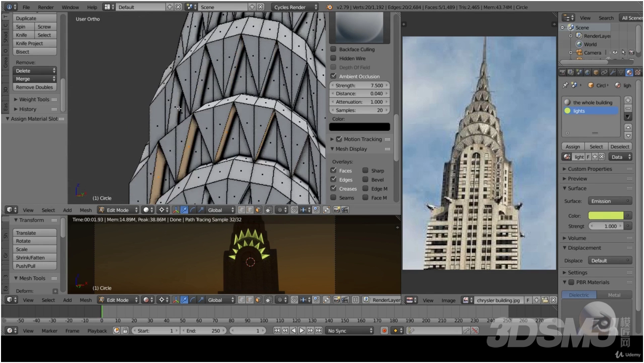Open Constraints tab (chain link) in Properties
The image size is (644, 363).
coord(604,72)
